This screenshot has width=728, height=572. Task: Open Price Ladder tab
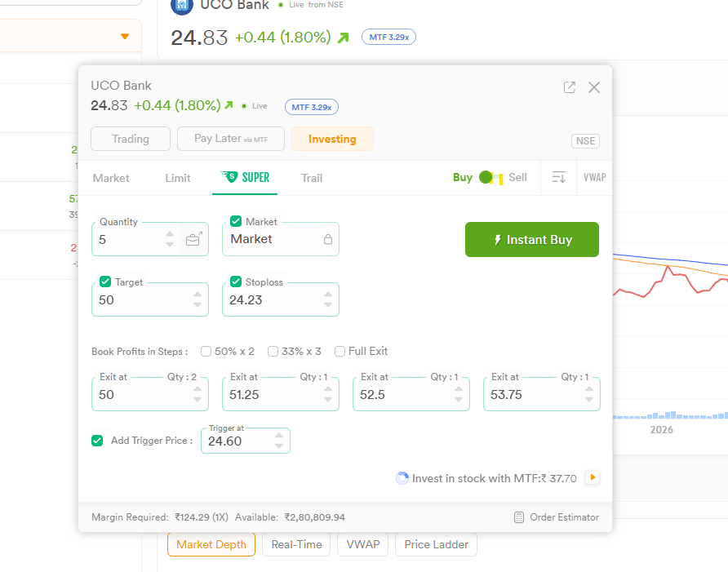click(x=436, y=544)
